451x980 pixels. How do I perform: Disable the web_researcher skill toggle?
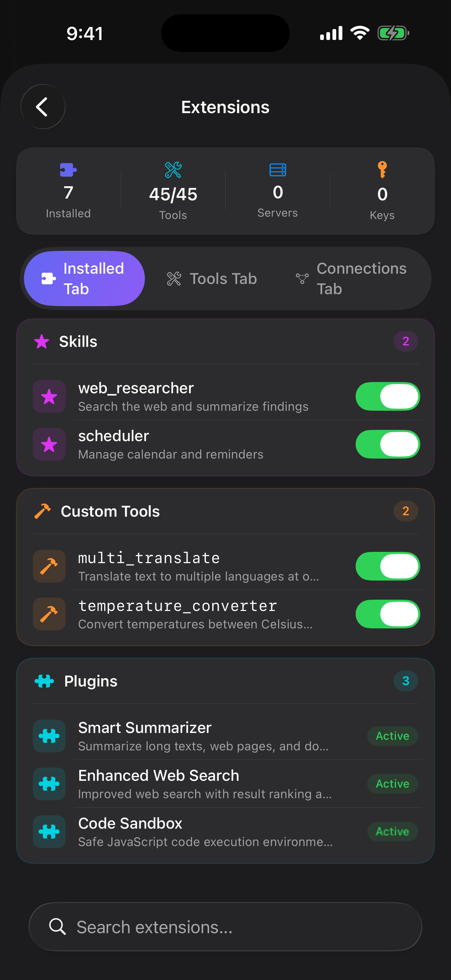point(387,396)
